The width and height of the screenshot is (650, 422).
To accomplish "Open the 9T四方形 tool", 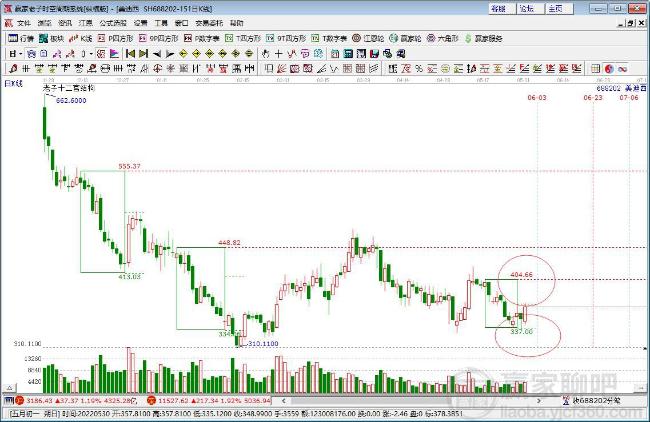I will click(286, 39).
